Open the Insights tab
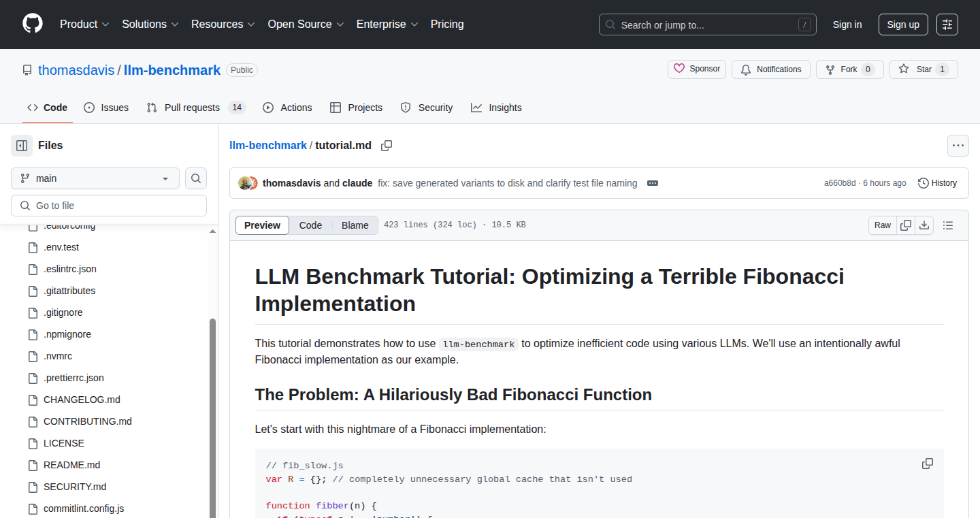This screenshot has width=980, height=518. pos(496,108)
